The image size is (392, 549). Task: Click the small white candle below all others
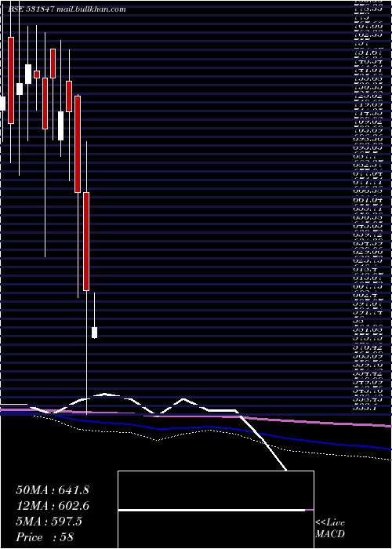click(95, 333)
